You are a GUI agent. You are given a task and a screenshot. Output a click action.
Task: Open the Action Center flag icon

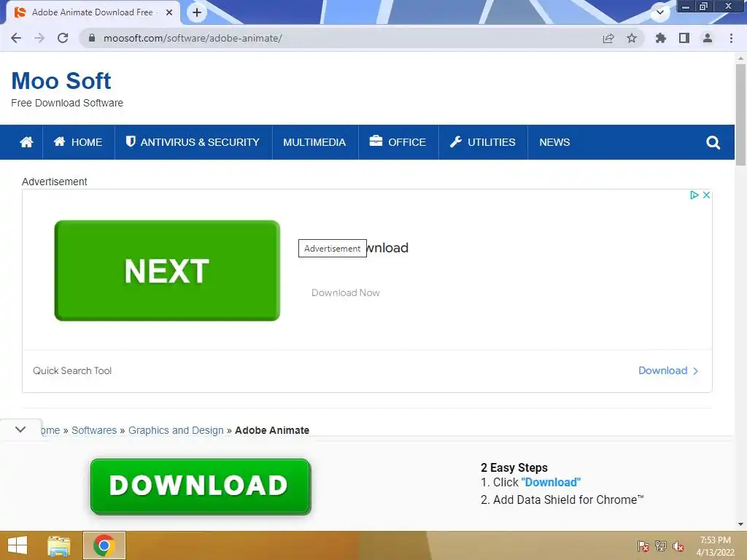643,546
